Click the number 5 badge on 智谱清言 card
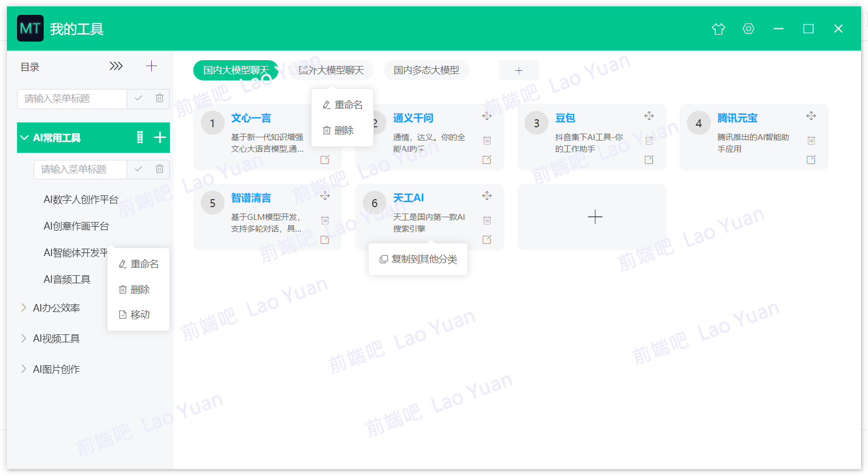Image resolution: width=868 pixels, height=476 pixels. (212, 203)
